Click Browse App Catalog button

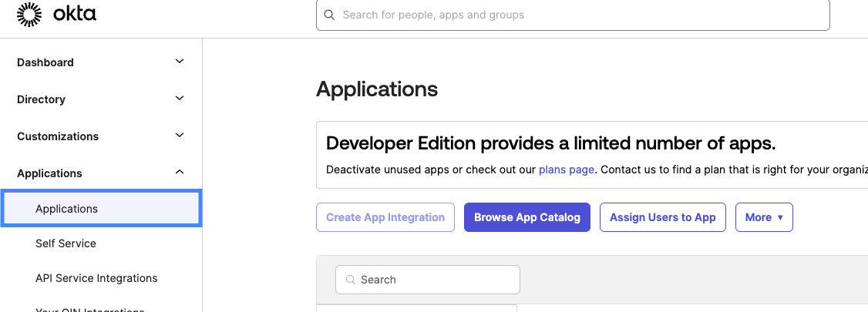tap(527, 217)
